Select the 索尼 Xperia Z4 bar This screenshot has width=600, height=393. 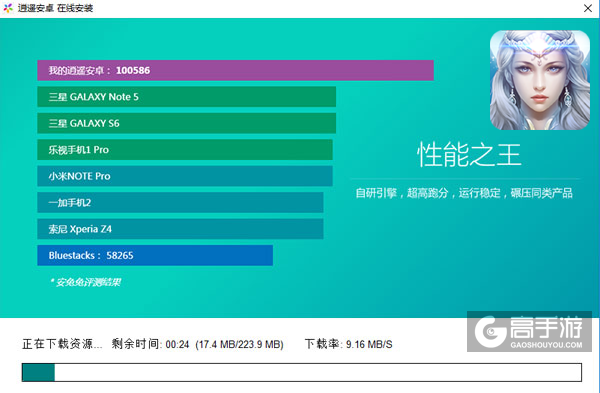coord(180,229)
